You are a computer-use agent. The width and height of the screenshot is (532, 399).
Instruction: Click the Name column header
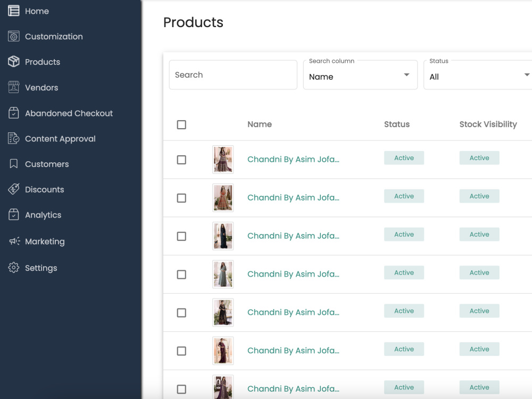(x=260, y=124)
